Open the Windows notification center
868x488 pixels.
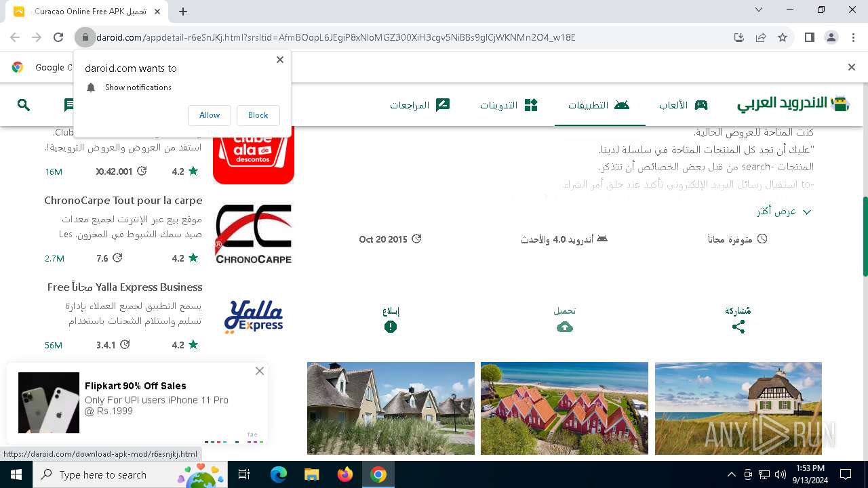[846, 474]
